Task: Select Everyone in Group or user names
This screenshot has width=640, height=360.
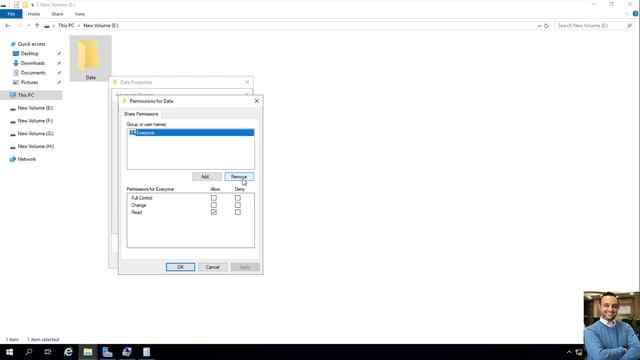Action: [x=191, y=133]
